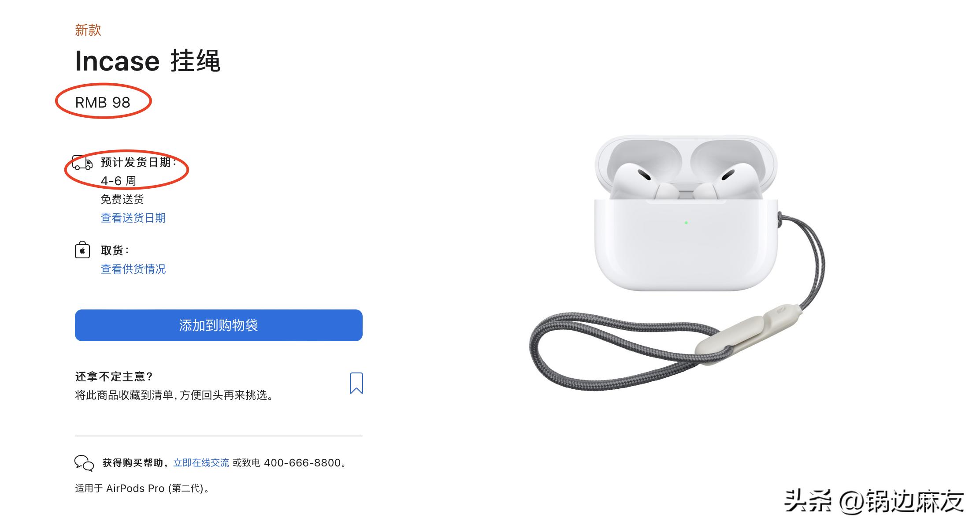Screen dimensions: 980x529
Task: Click the AirPods Pro lanyard product image
Action: (677, 263)
